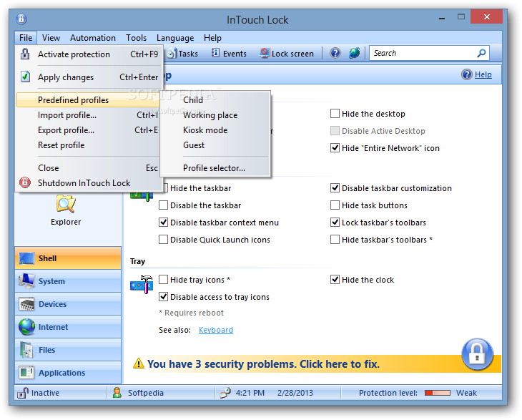
Task: Uncheck Disable taskbar context menu
Action: click(x=163, y=222)
